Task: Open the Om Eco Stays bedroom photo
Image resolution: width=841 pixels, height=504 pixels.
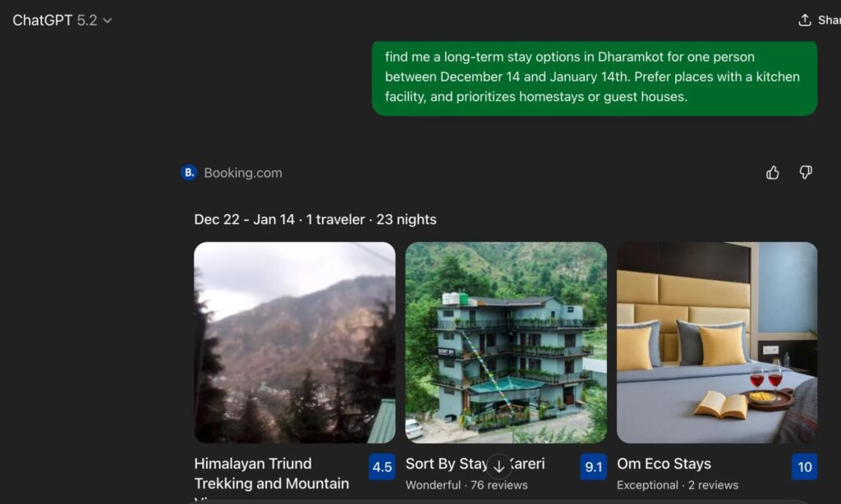Action: [x=717, y=342]
